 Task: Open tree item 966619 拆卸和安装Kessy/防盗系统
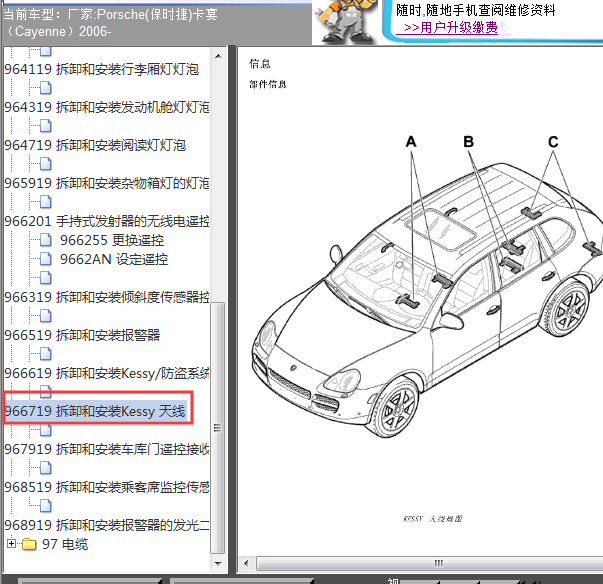(107, 373)
